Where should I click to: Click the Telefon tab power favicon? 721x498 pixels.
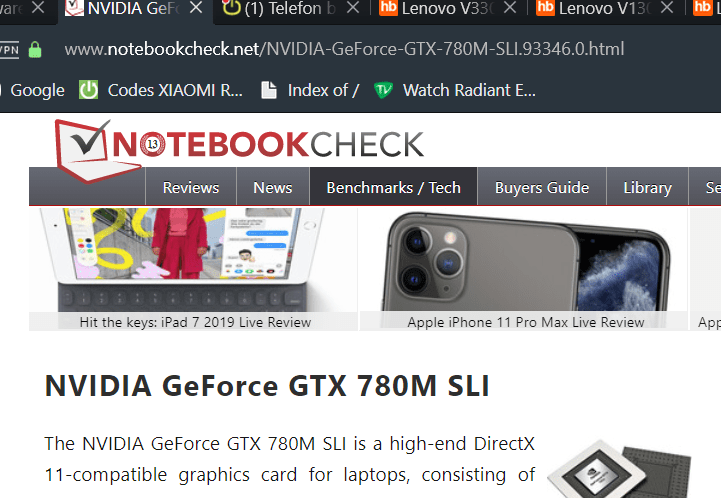click(232, 8)
